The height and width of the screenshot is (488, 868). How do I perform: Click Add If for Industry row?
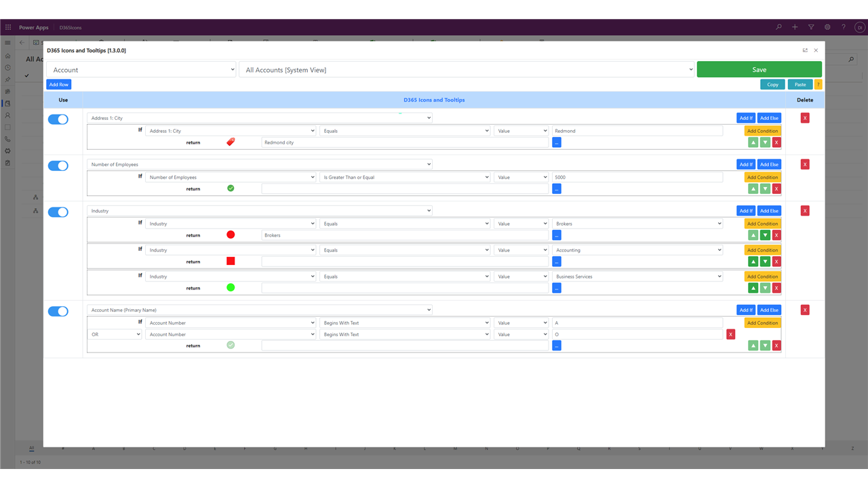pyautogui.click(x=746, y=211)
